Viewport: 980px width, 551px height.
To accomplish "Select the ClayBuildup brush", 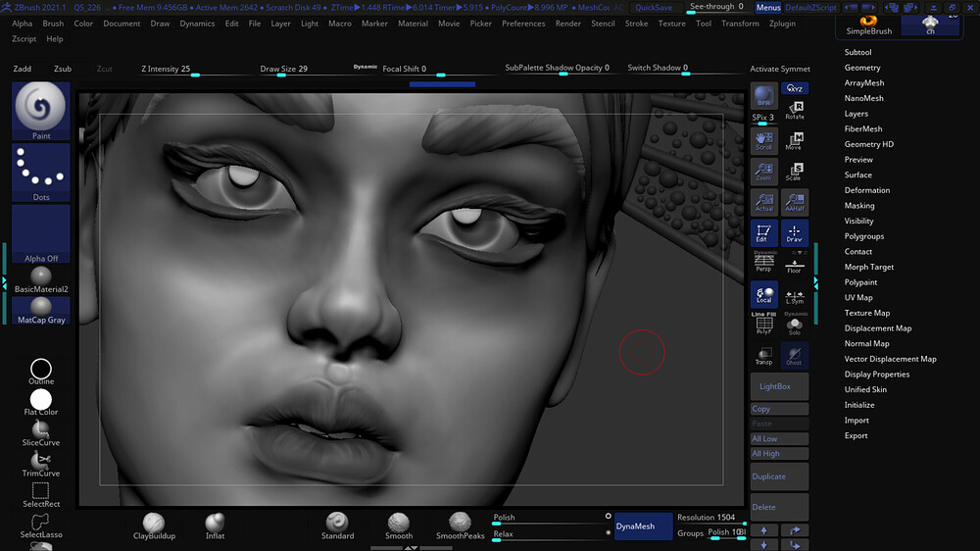I will tap(153, 526).
